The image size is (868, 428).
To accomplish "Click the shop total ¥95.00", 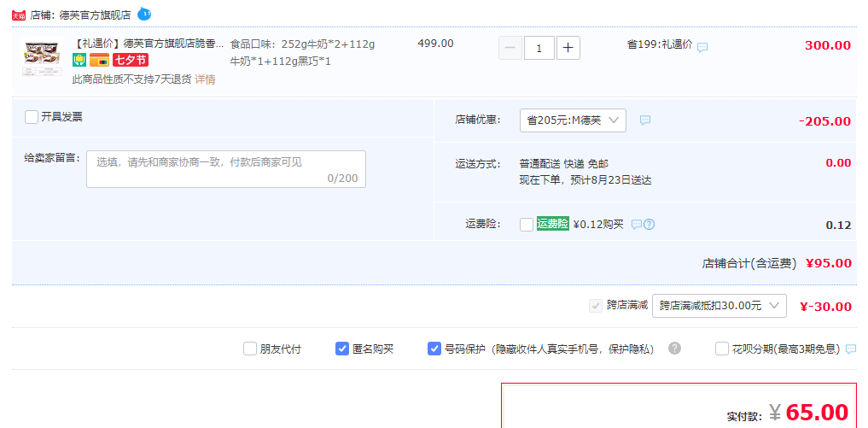I will pos(828,263).
